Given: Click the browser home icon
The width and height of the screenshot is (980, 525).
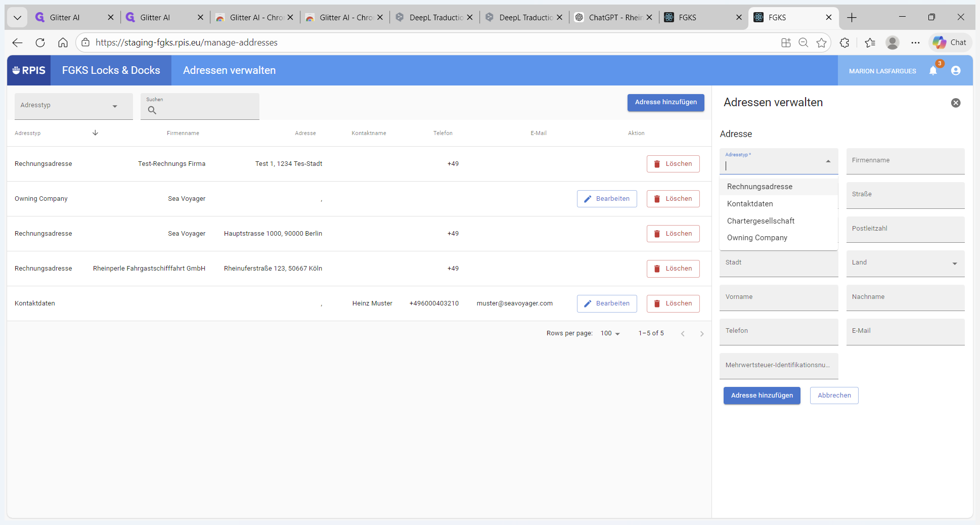Looking at the screenshot, I should coord(63,42).
